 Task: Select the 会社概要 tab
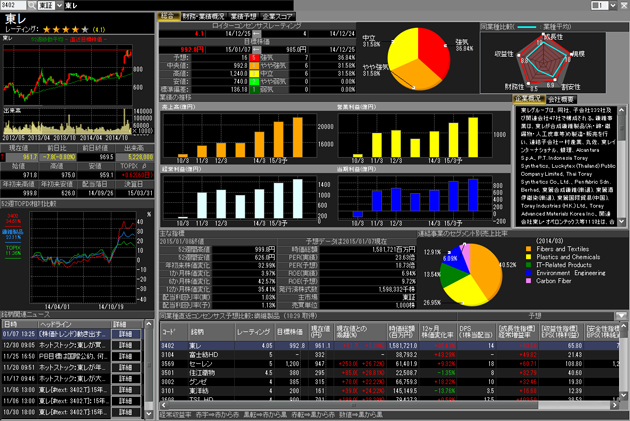tap(561, 99)
